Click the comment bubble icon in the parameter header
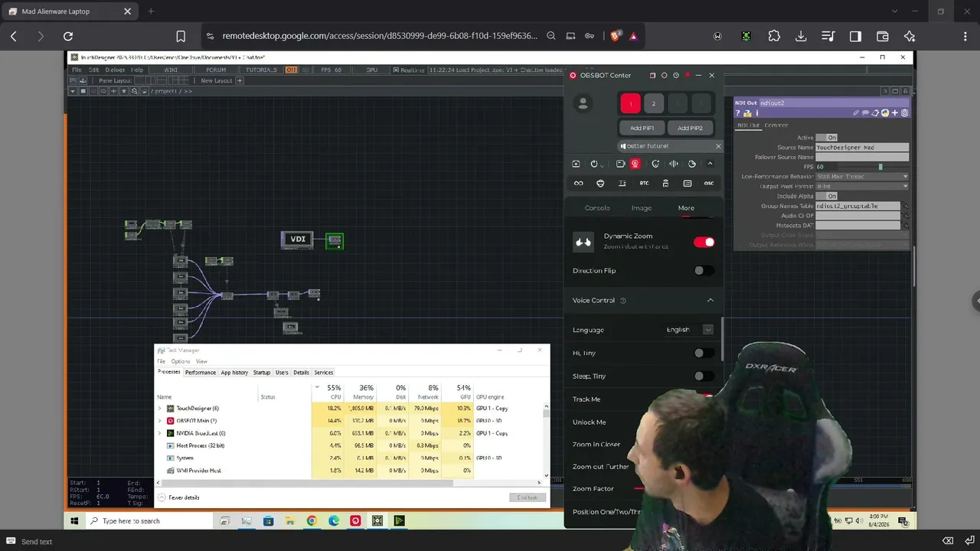Viewport: 980px width, 551px height. click(x=865, y=113)
